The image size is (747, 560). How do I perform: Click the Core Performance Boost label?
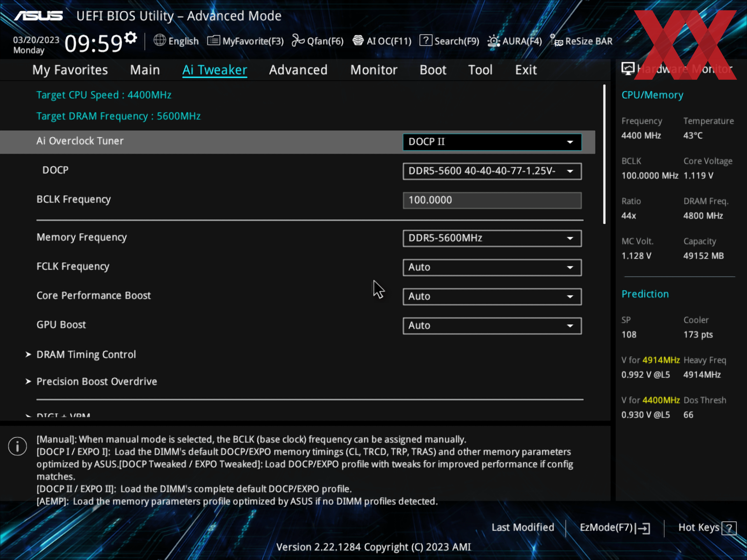93,296
